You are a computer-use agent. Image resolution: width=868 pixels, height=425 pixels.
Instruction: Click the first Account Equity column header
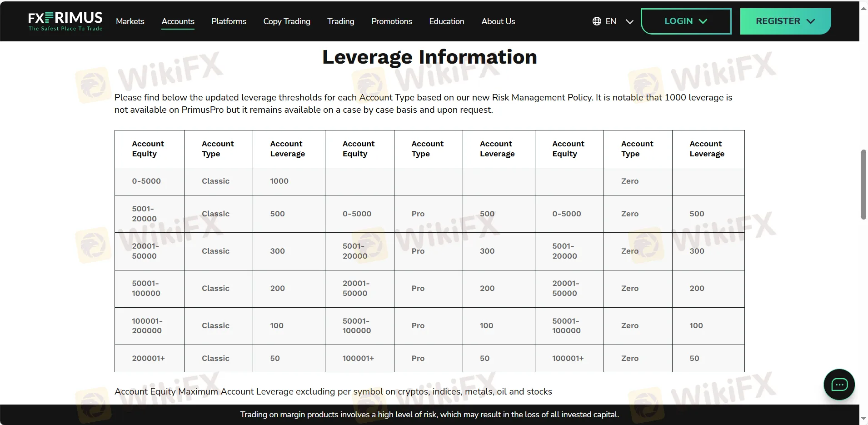click(x=150, y=149)
